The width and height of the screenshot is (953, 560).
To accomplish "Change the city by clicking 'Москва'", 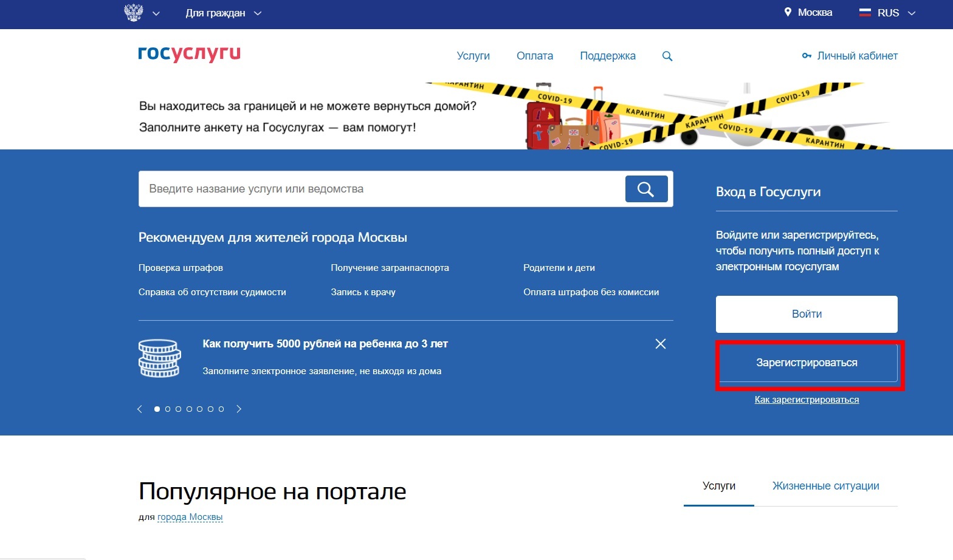I will click(815, 13).
